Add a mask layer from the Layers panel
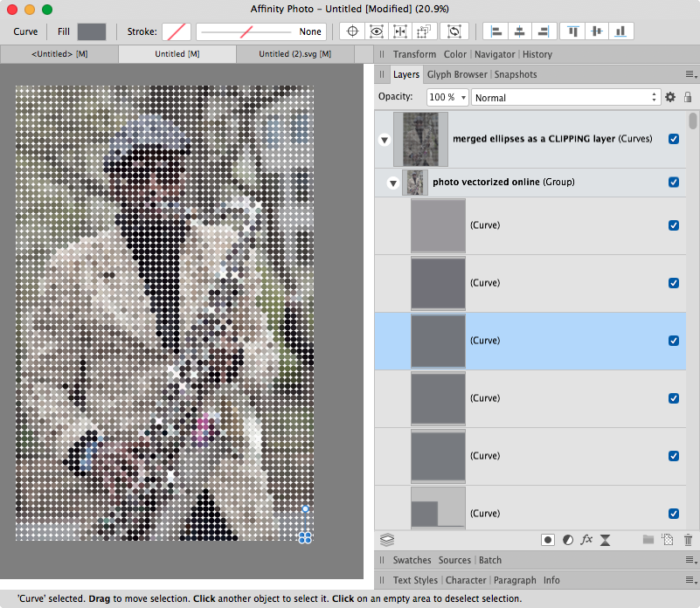This screenshot has height=608, width=700. (548, 540)
